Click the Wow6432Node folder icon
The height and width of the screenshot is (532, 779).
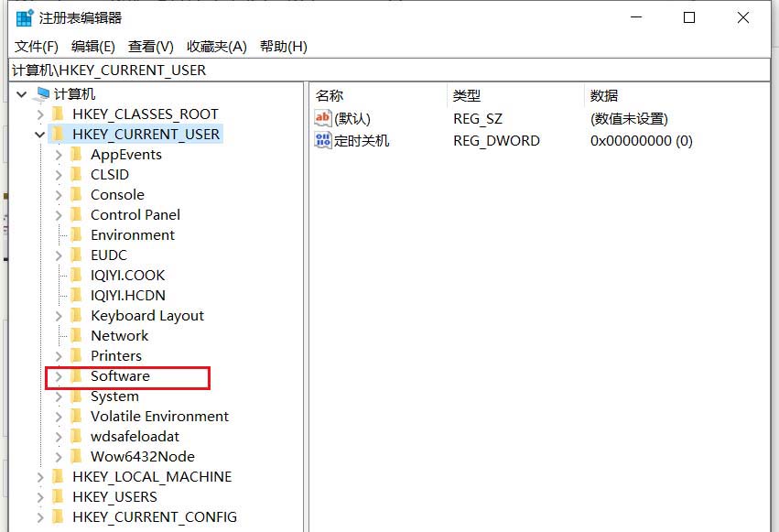click(76, 456)
